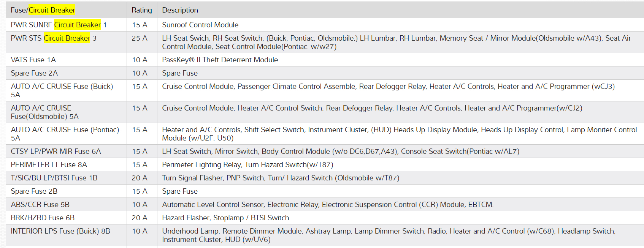Click the Description column header

point(180,10)
